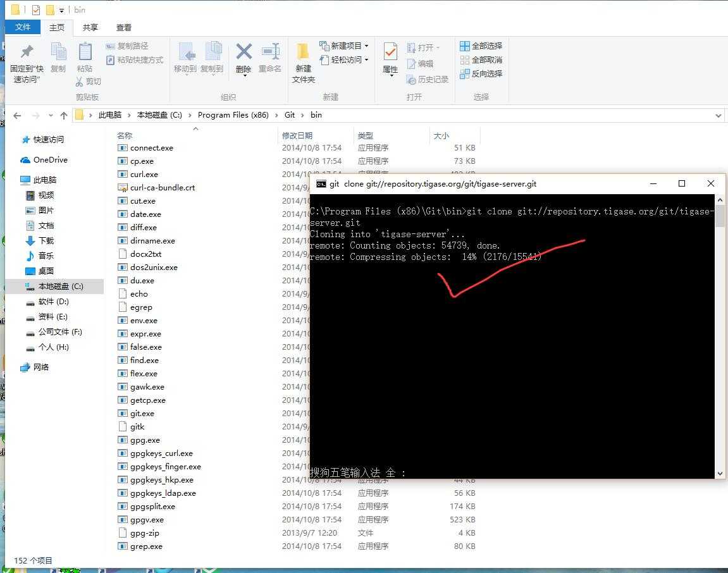Expand the Open (打开) dropdown in ribbon
Screen dimensions: 728x573
[438, 48]
